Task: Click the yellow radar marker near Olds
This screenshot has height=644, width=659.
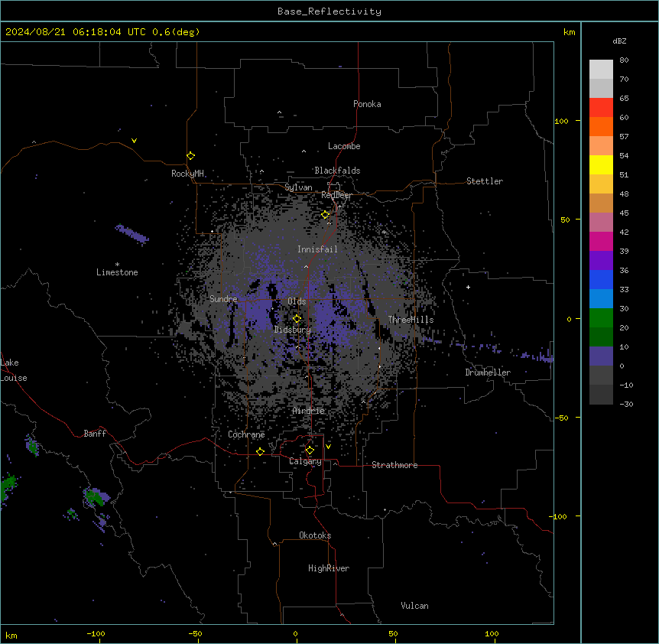Action: click(x=297, y=319)
